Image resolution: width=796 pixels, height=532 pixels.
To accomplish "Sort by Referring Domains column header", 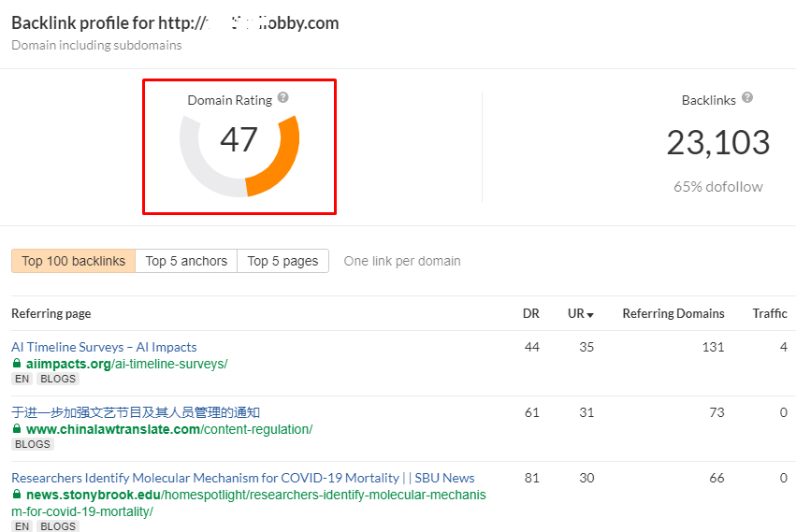I will pos(673,313).
